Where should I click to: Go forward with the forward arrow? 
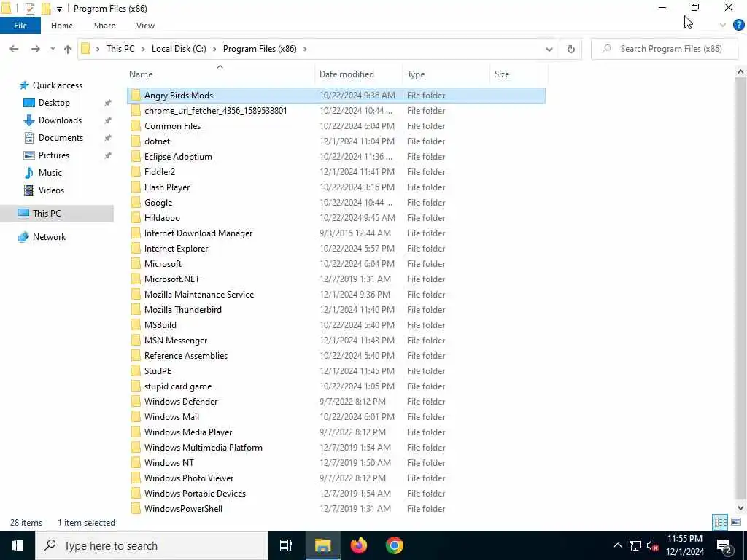(x=35, y=49)
